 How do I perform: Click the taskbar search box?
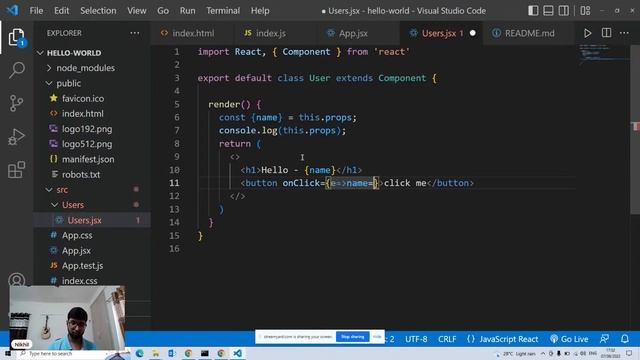[61, 353]
